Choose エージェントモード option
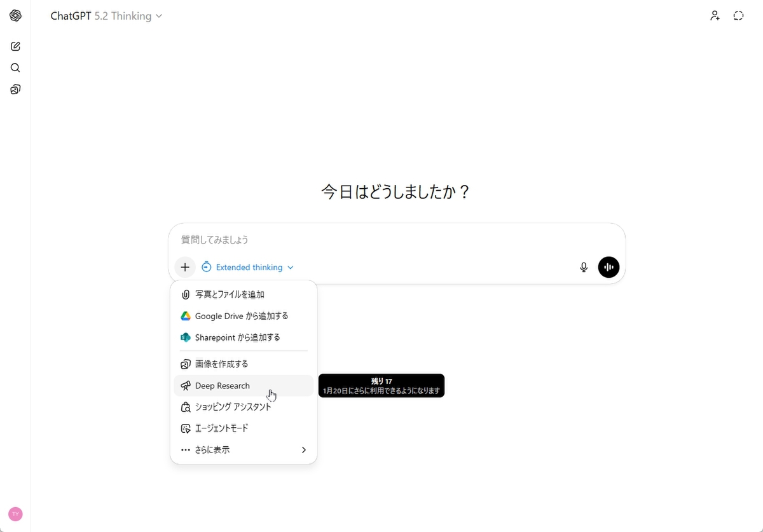This screenshot has width=763, height=532. (244, 428)
